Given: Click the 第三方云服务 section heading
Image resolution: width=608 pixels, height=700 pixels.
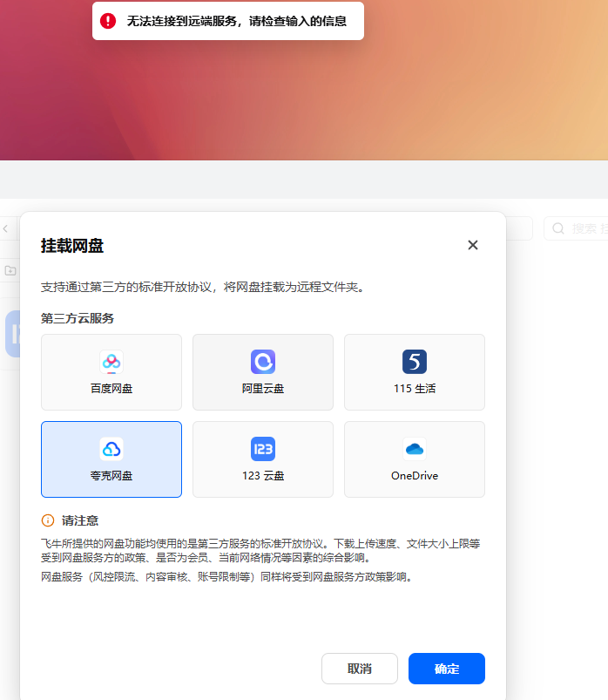Looking at the screenshot, I should [x=78, y=318].
